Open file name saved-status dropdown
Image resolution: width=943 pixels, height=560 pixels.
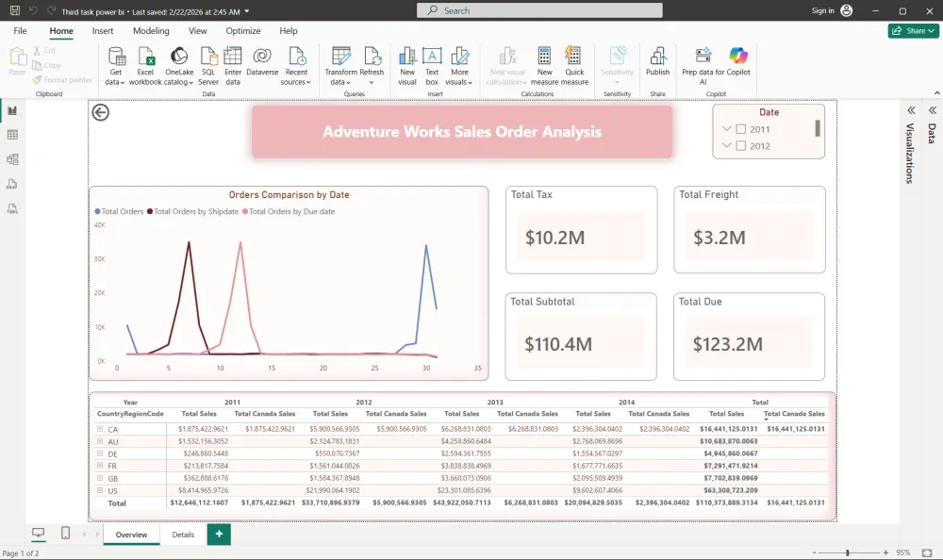click(246, 11)
